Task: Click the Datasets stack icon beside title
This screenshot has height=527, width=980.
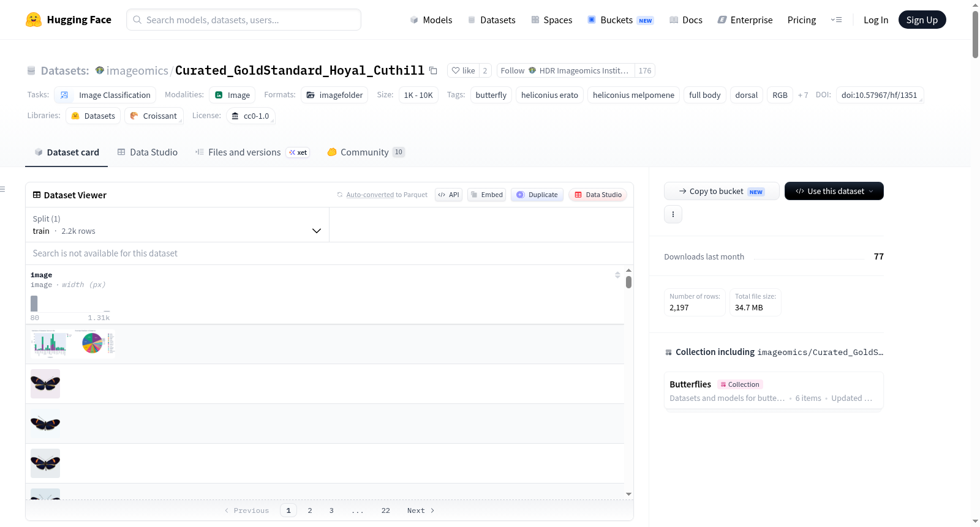Action: point(31,70)
